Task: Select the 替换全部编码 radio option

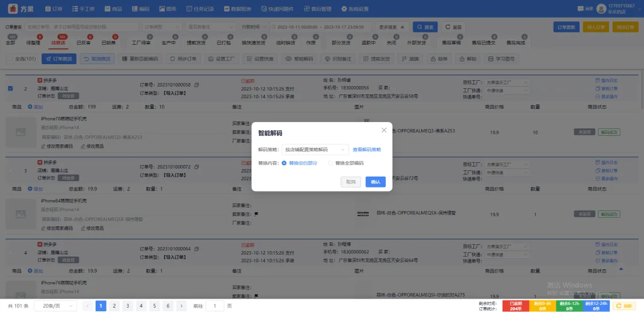Action: click(x=330, y=163)
